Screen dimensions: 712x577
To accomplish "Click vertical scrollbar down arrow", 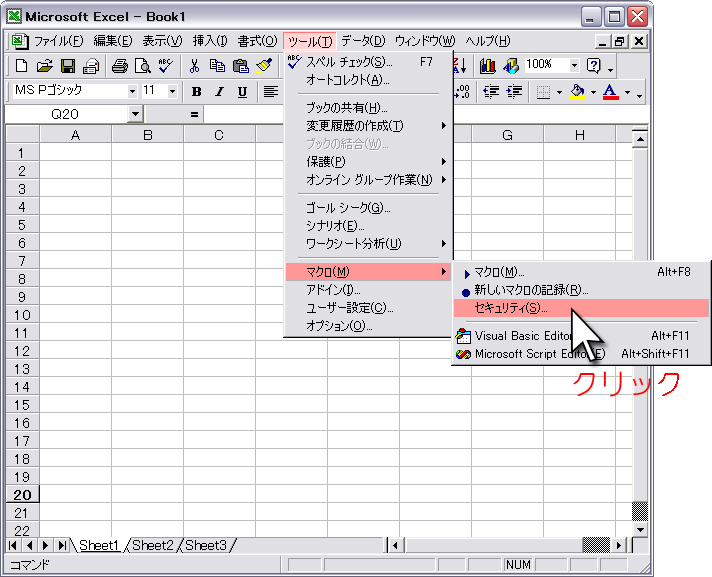I will [x=640, y=529].
